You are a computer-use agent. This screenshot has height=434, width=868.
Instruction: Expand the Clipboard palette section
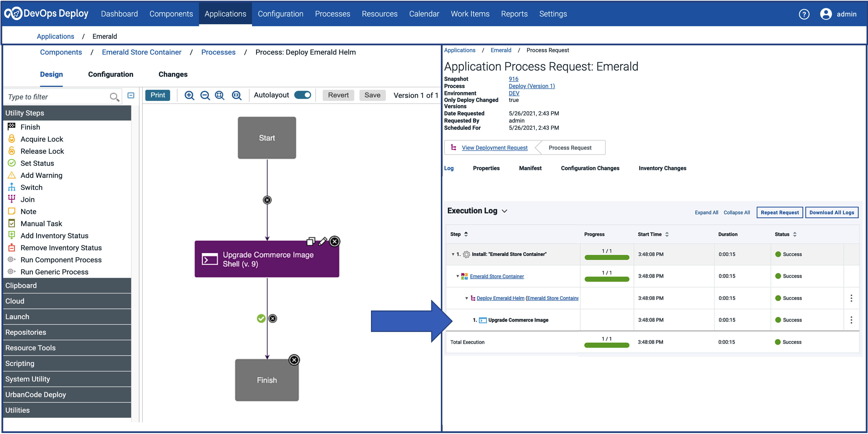(67, 286)
